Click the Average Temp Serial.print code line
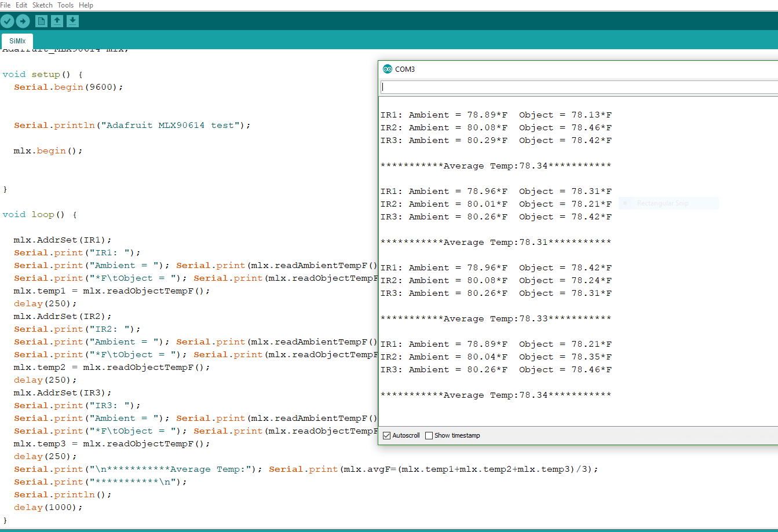Screen dimensions: 778x532 [306, 469]
